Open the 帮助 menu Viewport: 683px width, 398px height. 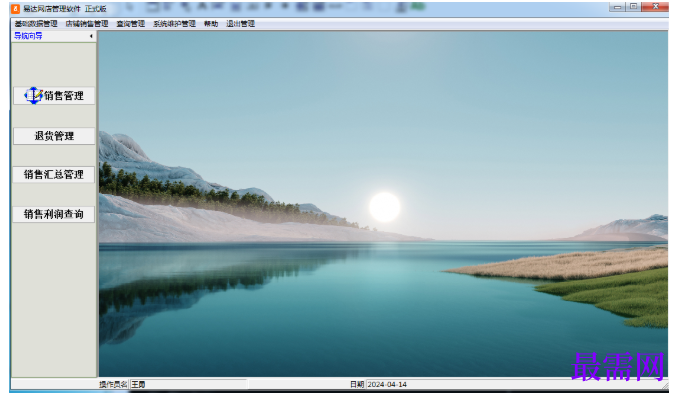coord(211,24)
